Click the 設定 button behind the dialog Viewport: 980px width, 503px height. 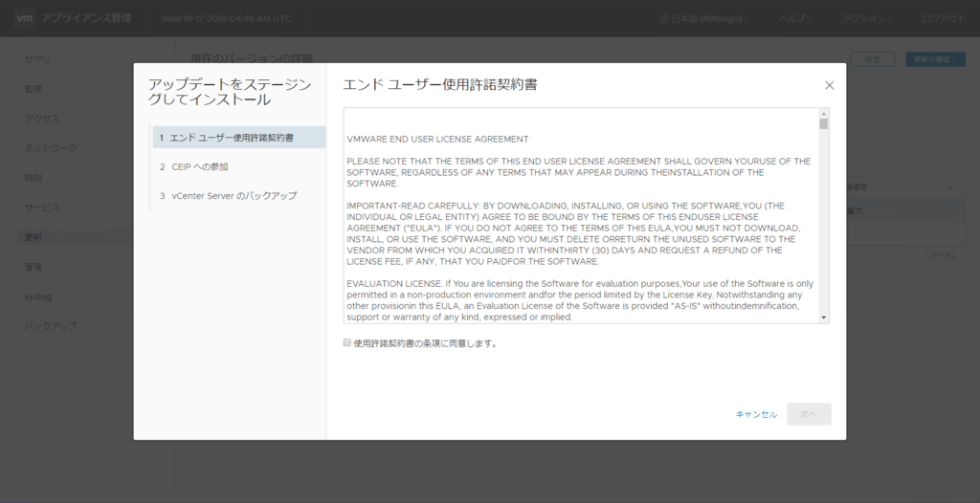[x=873, y=59]
